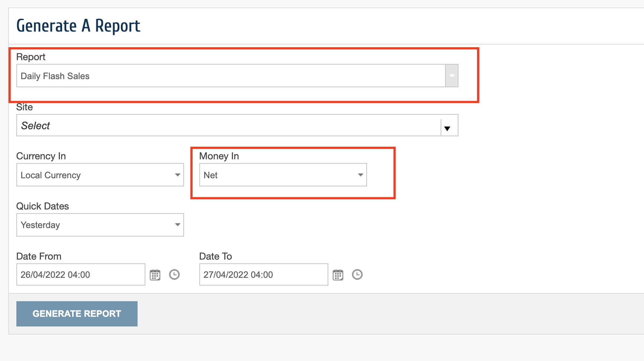The width and height of the screenshot is (644, 361).
Task: Open the calendar picker for Date To
Action: (x=338, y=274)
